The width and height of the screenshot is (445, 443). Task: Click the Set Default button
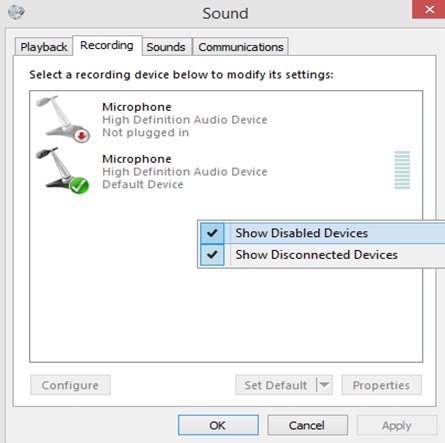point(276,385)
